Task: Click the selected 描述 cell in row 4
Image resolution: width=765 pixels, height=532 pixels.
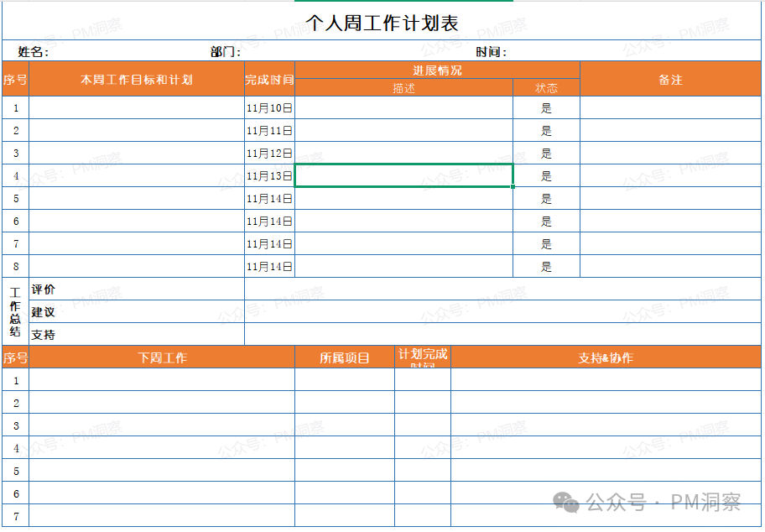Action: pyautogui.click(x=404, y=175)
